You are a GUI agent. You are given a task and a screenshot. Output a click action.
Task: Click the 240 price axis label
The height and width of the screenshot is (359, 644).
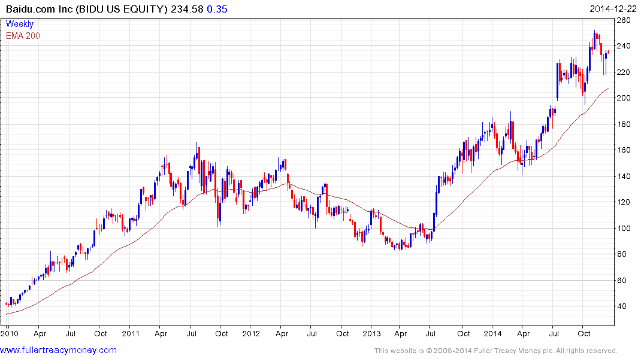tap(624, 46)
